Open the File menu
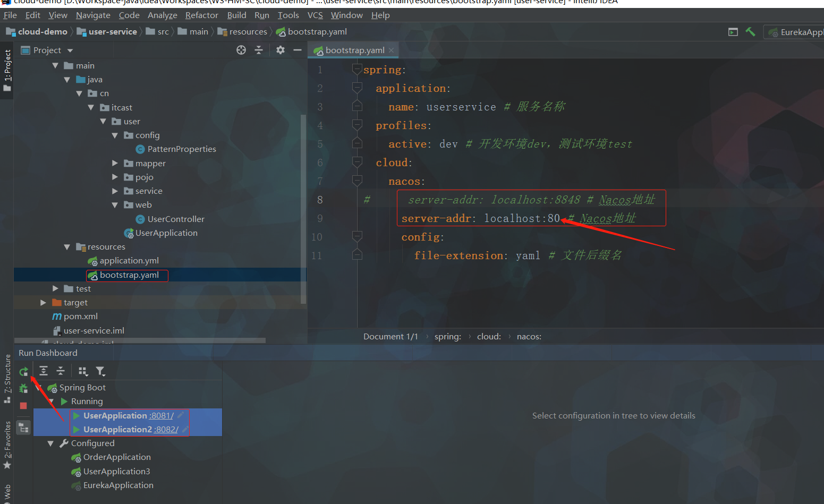824x504 pixels. (10, 15)
